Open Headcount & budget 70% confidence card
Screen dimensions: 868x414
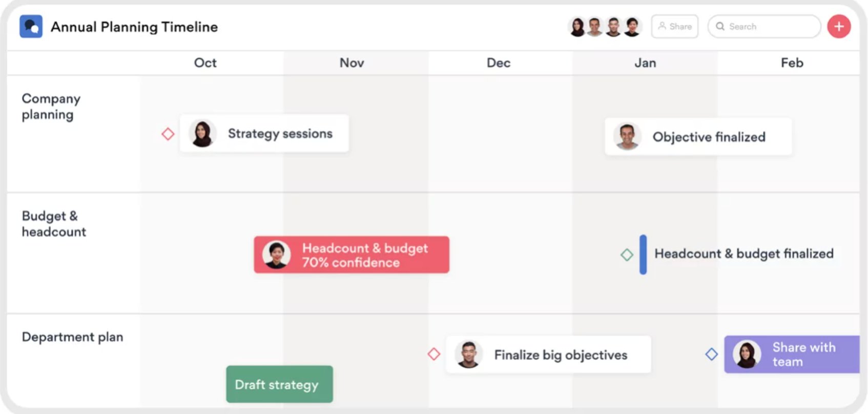tap(352, 255)
